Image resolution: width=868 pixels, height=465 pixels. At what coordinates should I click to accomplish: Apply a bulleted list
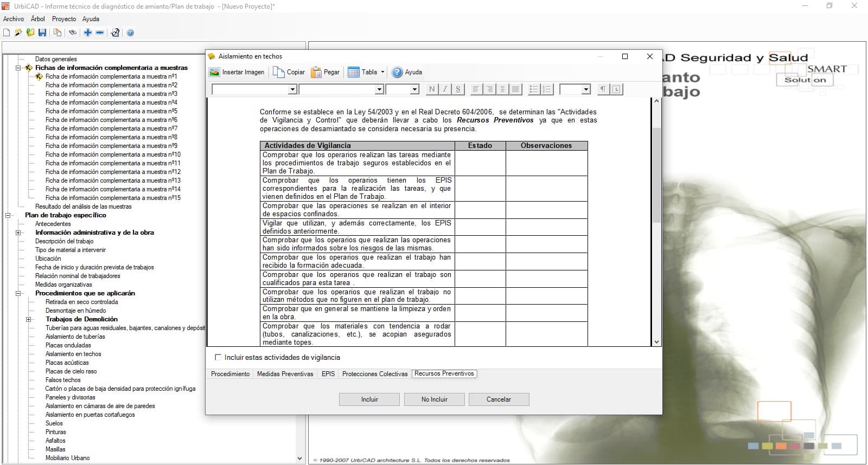534,89
